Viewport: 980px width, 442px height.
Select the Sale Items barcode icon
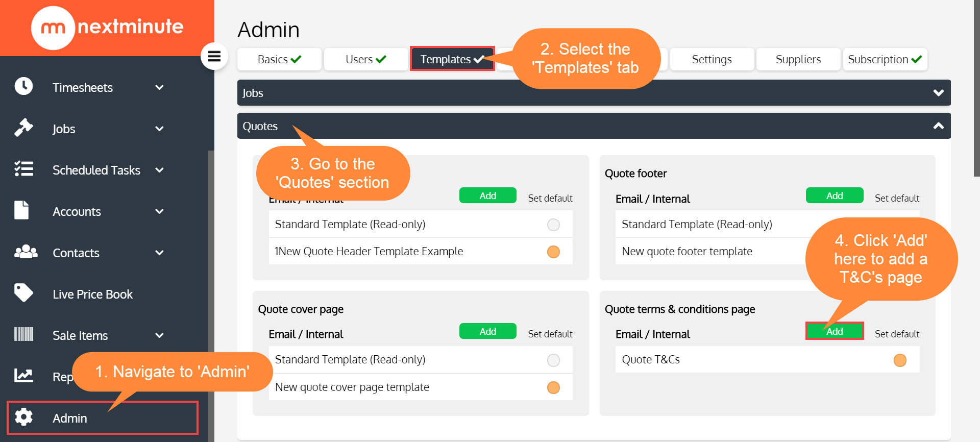23,334
